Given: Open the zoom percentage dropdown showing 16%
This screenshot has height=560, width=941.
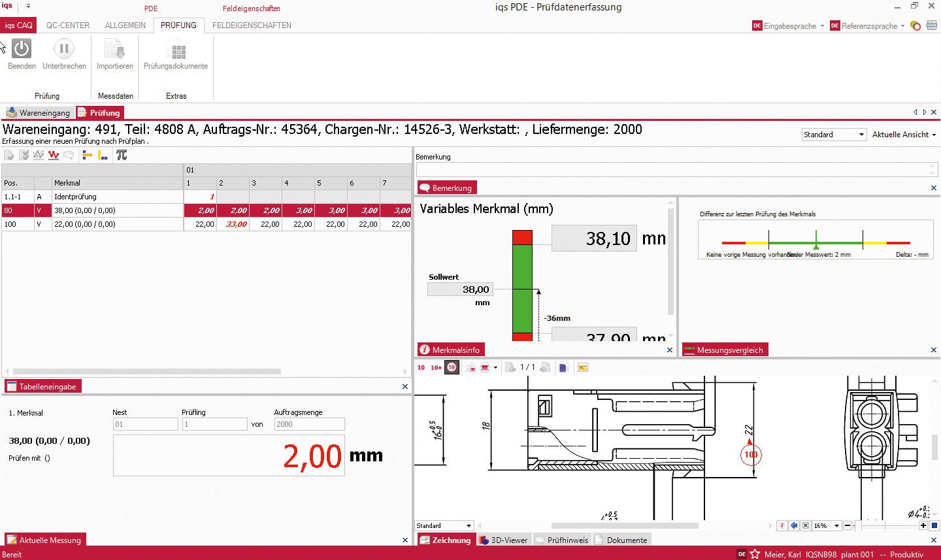Looking at the screenshot, I should click(825, 525).
